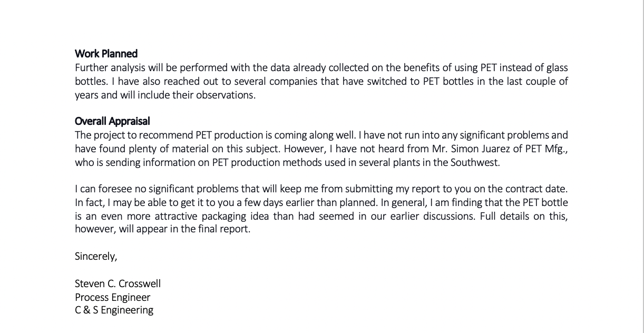Click the name "Steven C. Crosswell"
The height and width of the screenshot is (333, 644).
(118, 284)
